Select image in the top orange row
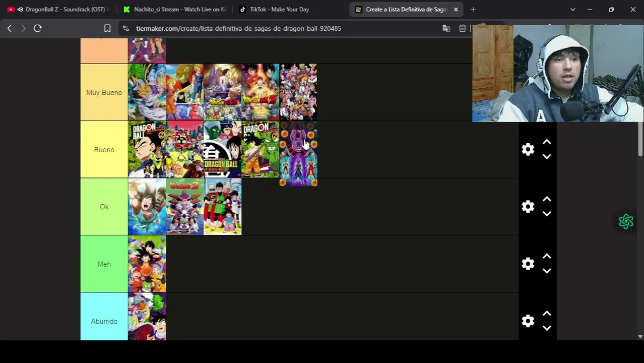Viewport: 644px width, 363px height. coord(147,50)
